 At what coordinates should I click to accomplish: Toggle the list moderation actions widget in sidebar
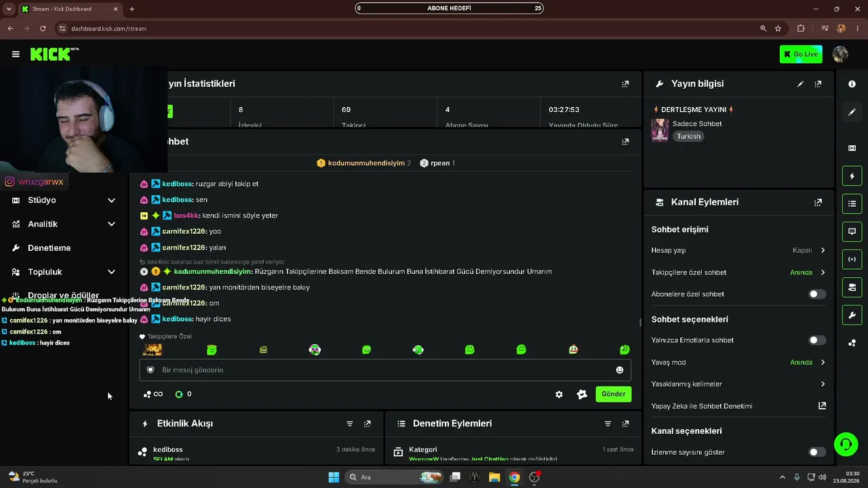(852, 203)
